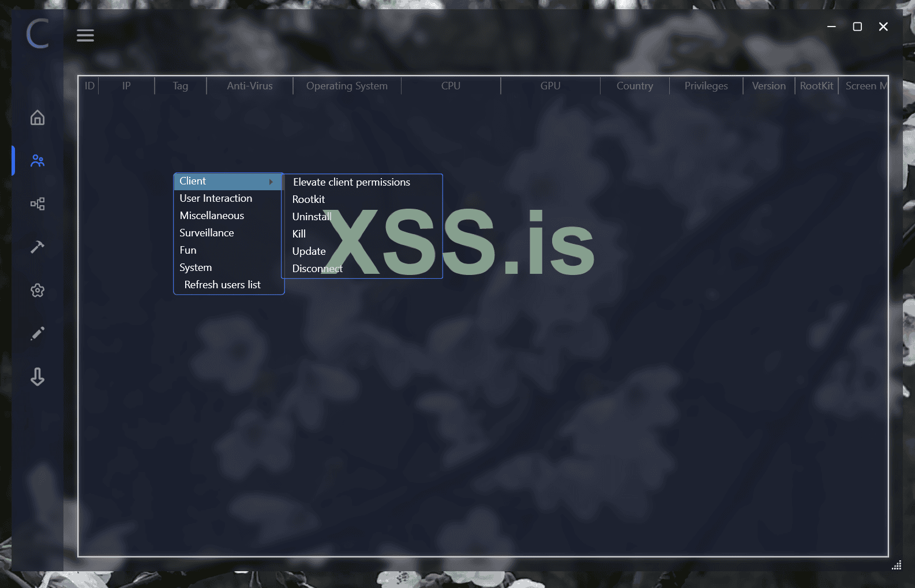
Task: Click Disconnect in the Client submenu
Action: (x=362, y=269)
